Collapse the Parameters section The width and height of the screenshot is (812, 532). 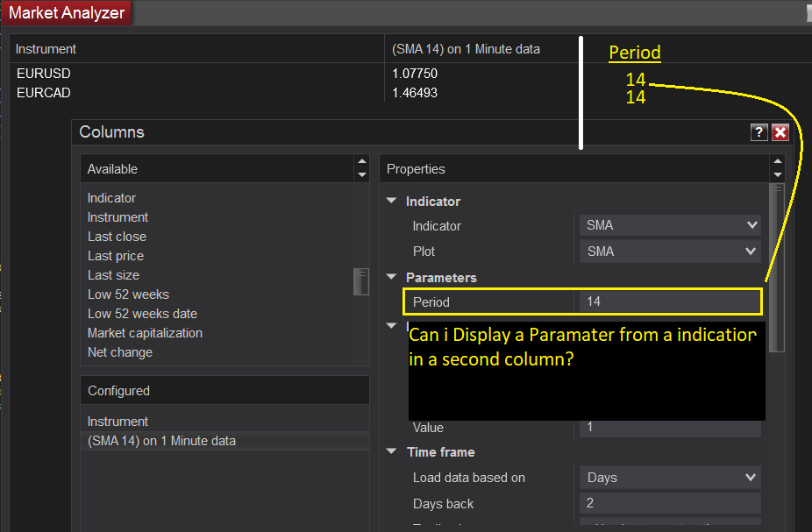click(x=391, y=277)
